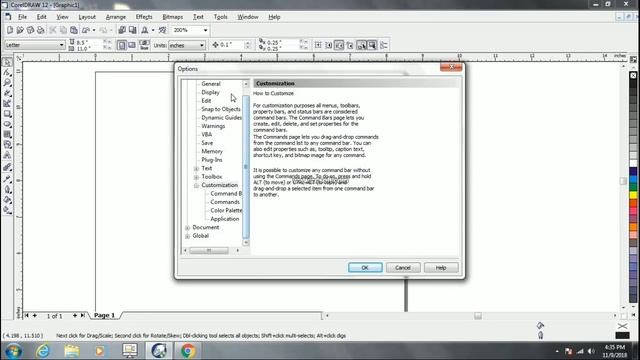Pick the black swatch at the top of the palette
This screenshot has width=640, height=360.
point(633,84)
